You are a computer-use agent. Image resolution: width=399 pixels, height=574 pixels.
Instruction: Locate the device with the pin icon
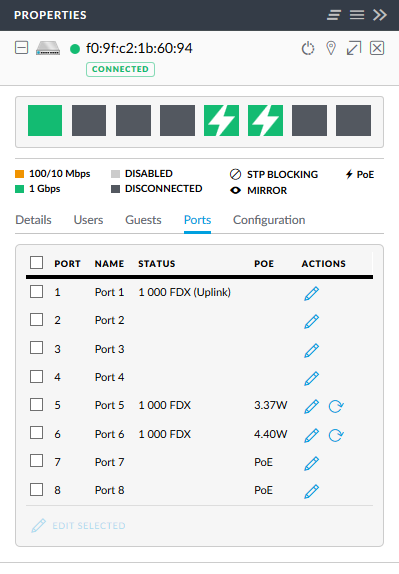tap(331, 48)
